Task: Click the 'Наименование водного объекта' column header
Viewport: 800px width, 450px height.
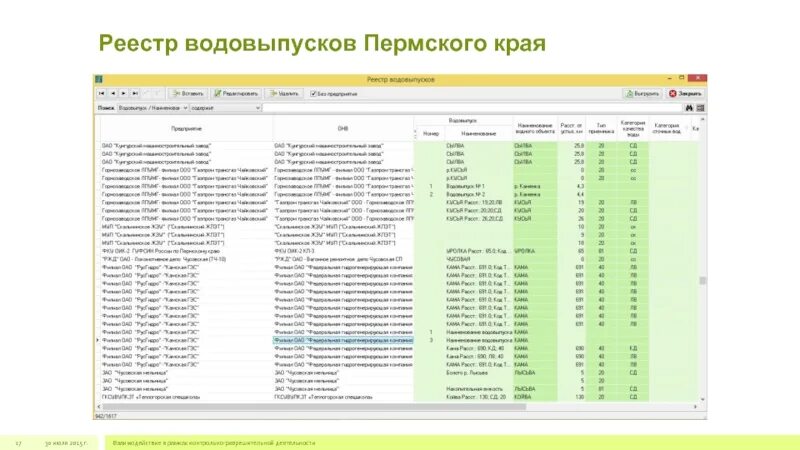Action: 535,129
